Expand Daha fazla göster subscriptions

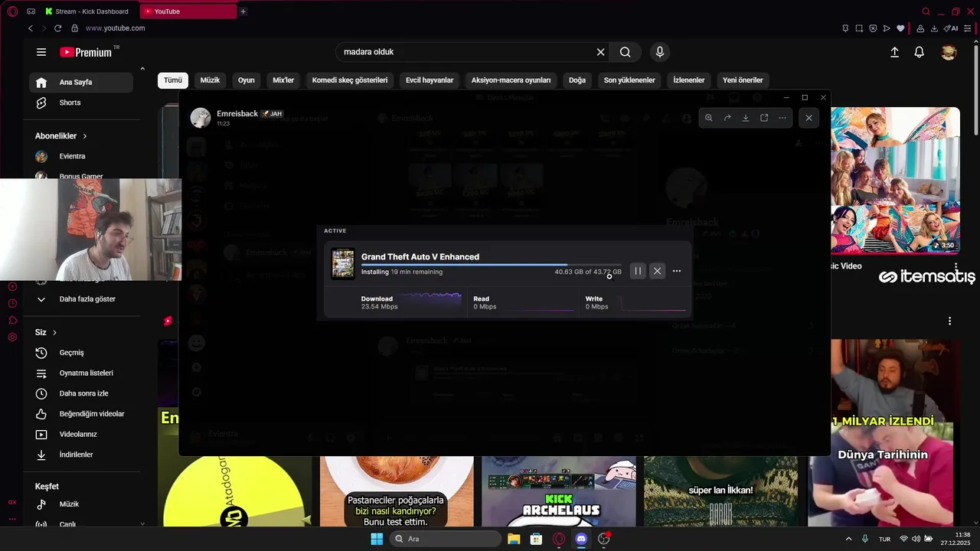pos(81,299)
